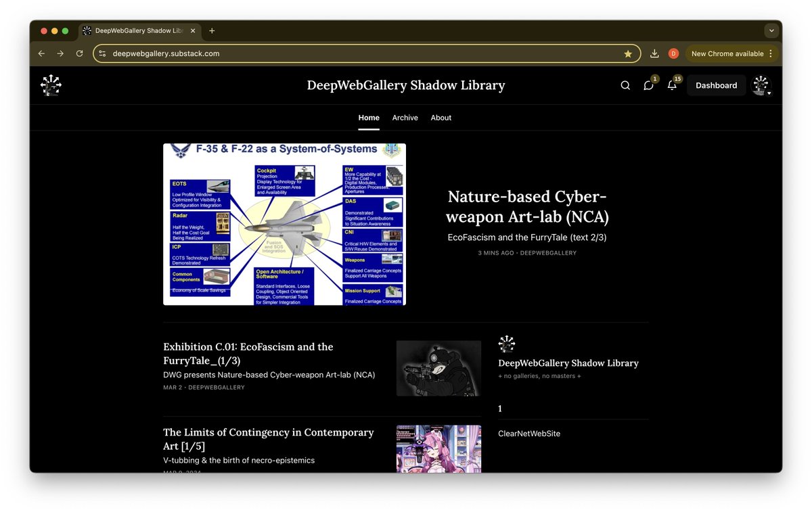Click the Dashboard button
812x512 pixels.
[x=716, y=85]
